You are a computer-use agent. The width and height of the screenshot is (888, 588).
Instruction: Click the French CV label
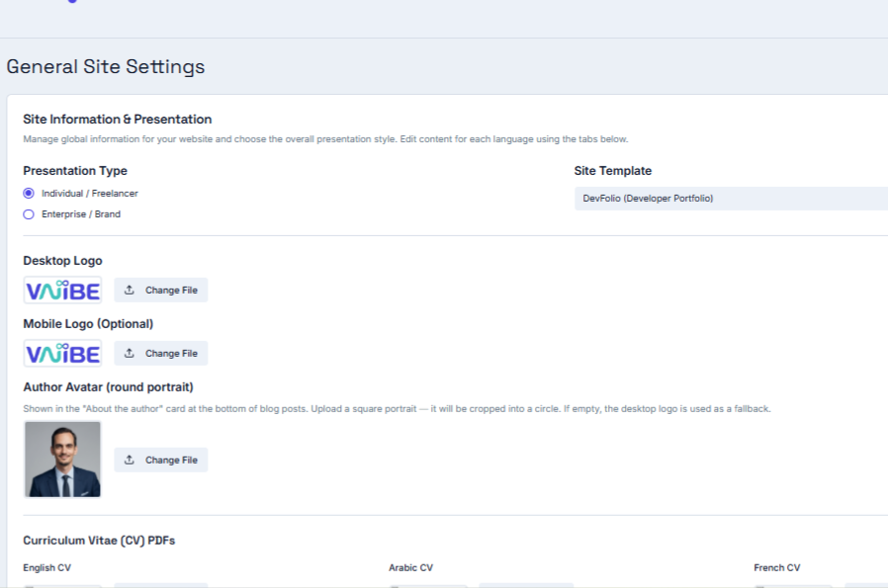click(x=777, y=568)
